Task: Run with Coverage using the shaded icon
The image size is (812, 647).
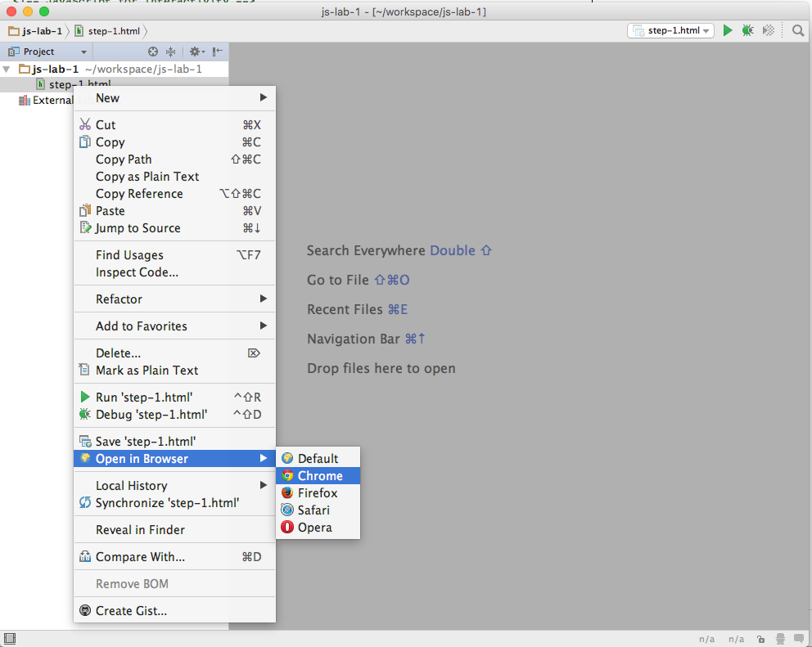Action: (x=767, y=30)
